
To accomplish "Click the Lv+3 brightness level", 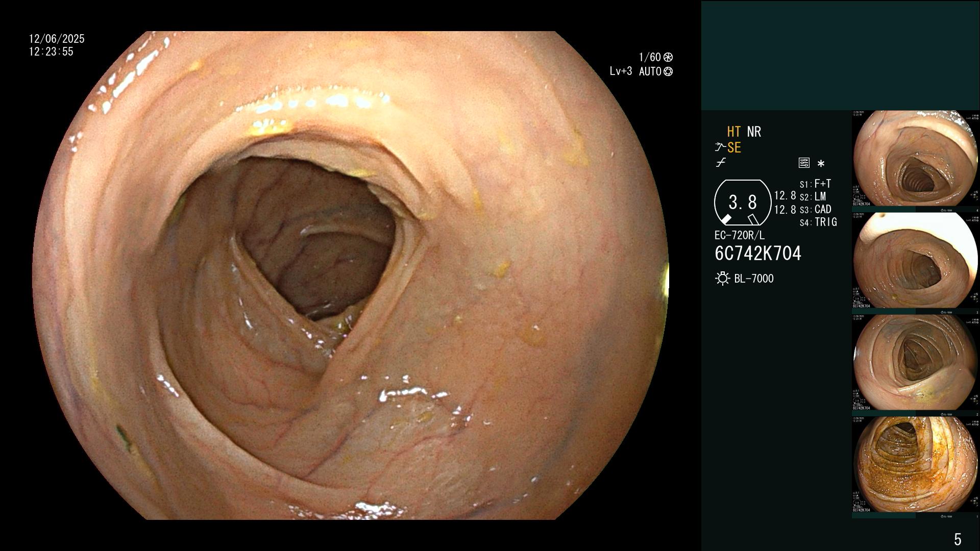I will (621, 71).
